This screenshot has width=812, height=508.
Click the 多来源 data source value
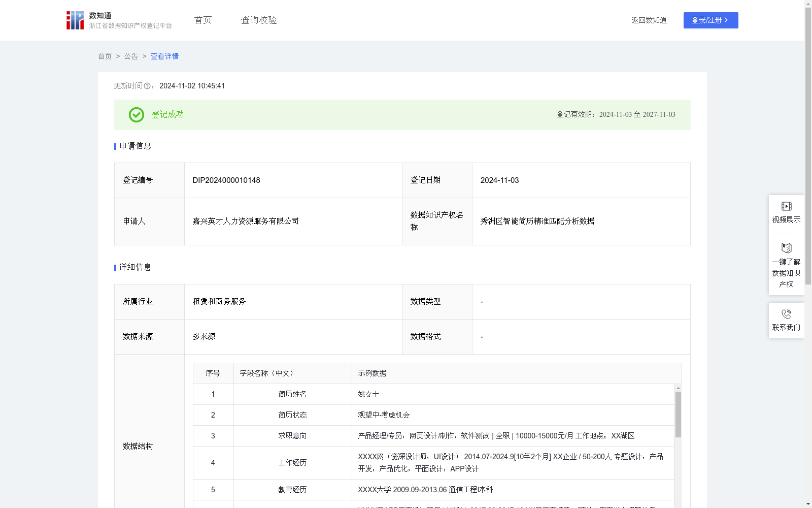click(x=204, y=337)
